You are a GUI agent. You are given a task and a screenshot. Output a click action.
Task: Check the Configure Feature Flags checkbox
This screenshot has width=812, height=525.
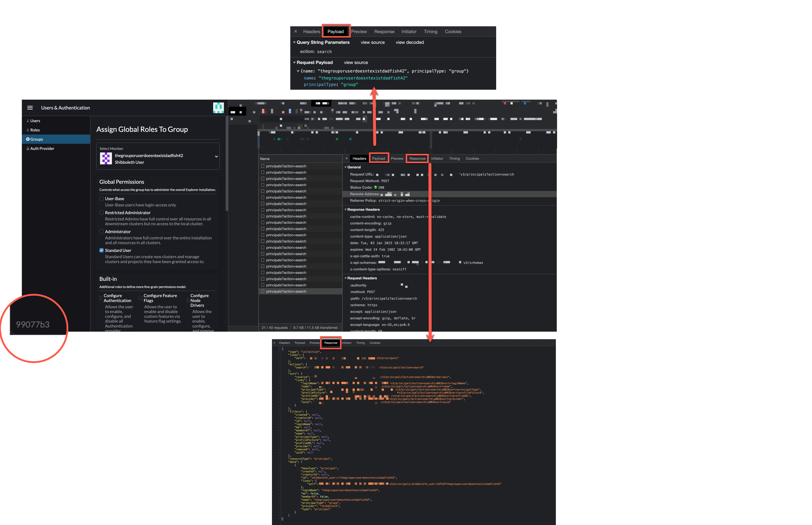[x=141, y=297]
